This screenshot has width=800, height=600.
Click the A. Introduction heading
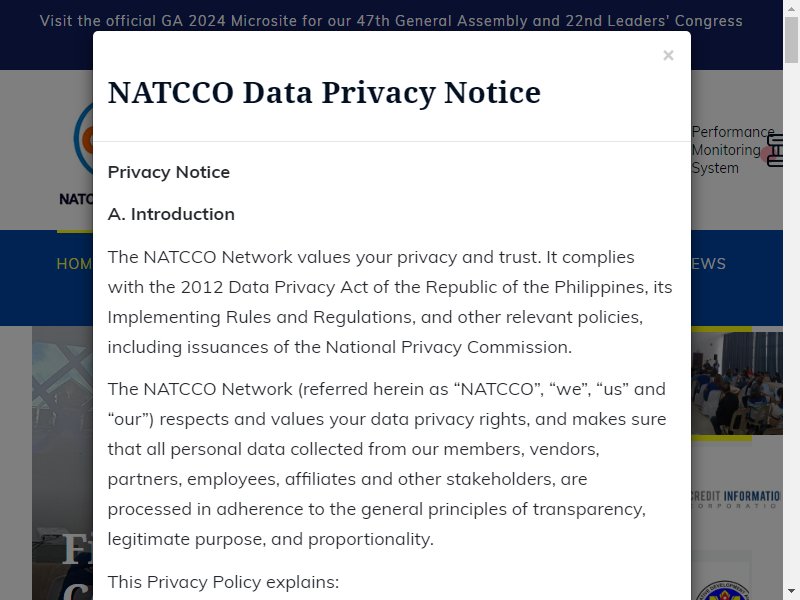tap(171, 214)
